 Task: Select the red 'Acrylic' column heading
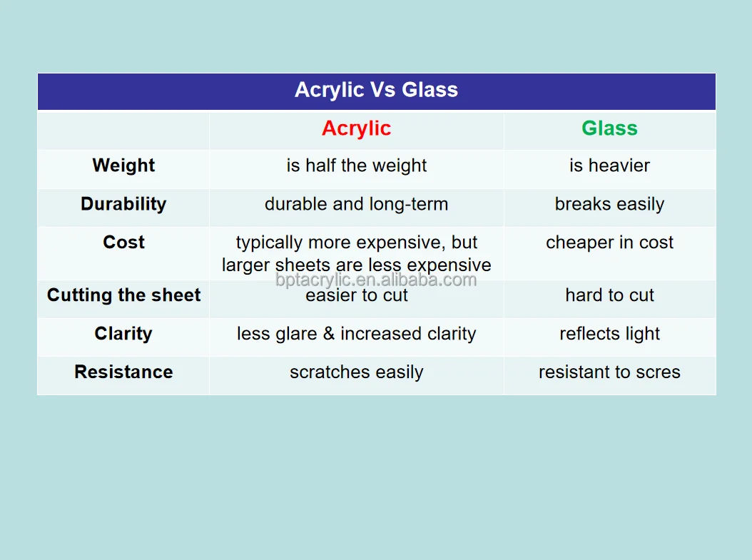click(356, 128)
